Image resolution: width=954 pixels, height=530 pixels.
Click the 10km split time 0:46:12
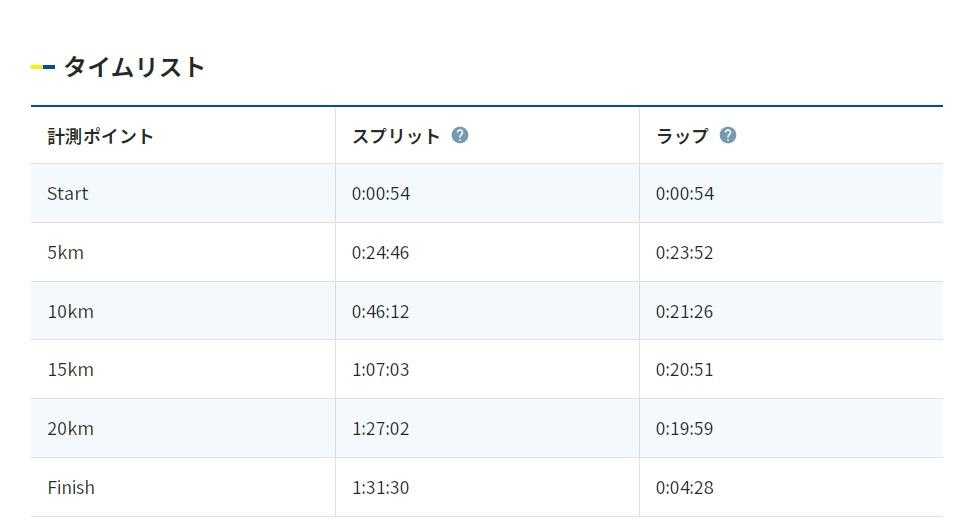pos(380,312)
